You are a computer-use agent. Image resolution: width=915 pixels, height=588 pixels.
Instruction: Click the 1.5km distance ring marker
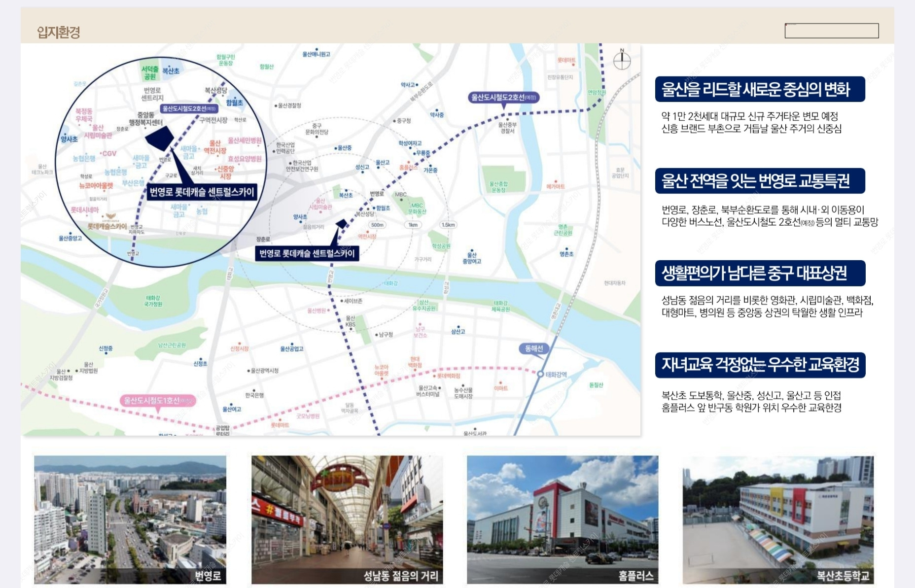448,225
